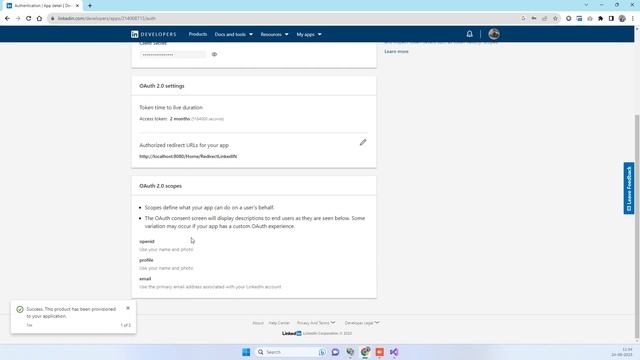Open the Chrome profile avatar
The width and height of the screenshot is (640, 360).
(622, 18)
